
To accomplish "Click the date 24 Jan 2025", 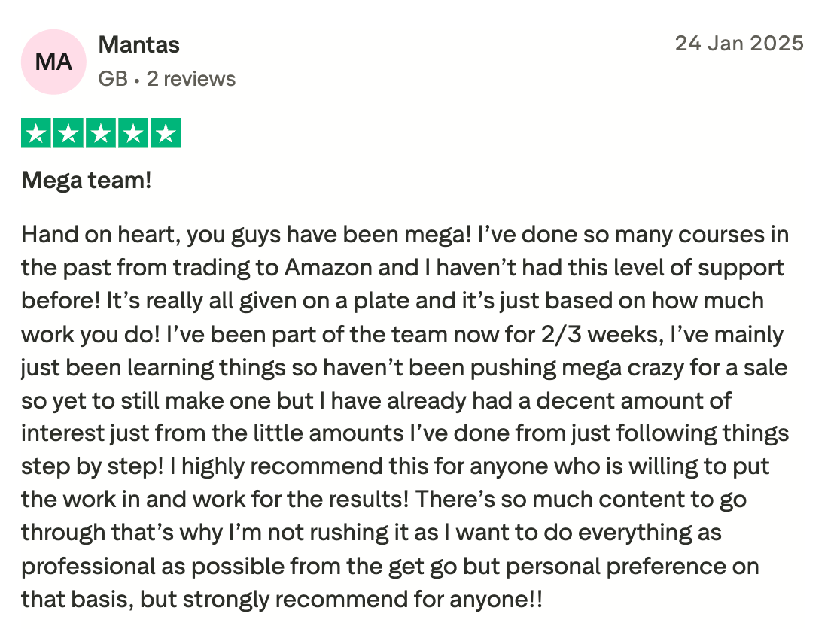I will coord(738,43).
